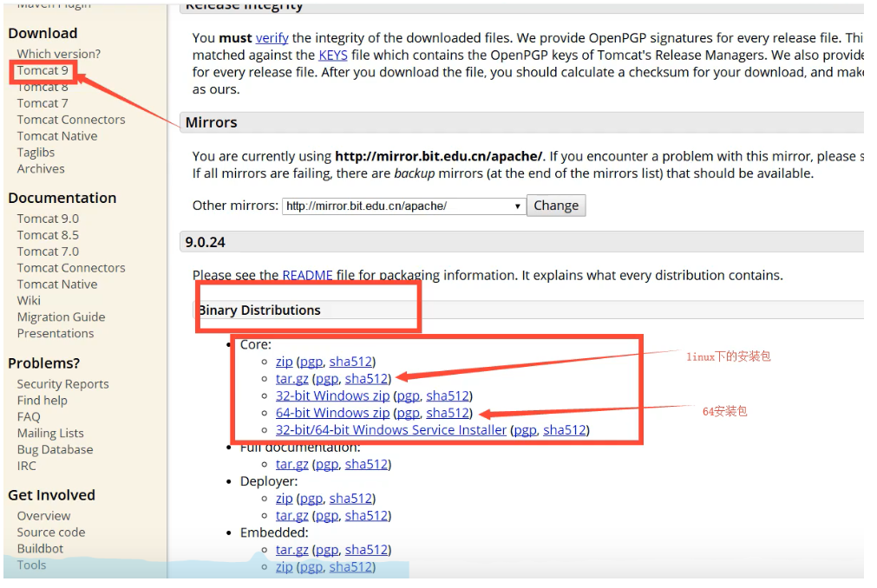Open the pgp link for Full documentation tar.gz

click(327, 465)
